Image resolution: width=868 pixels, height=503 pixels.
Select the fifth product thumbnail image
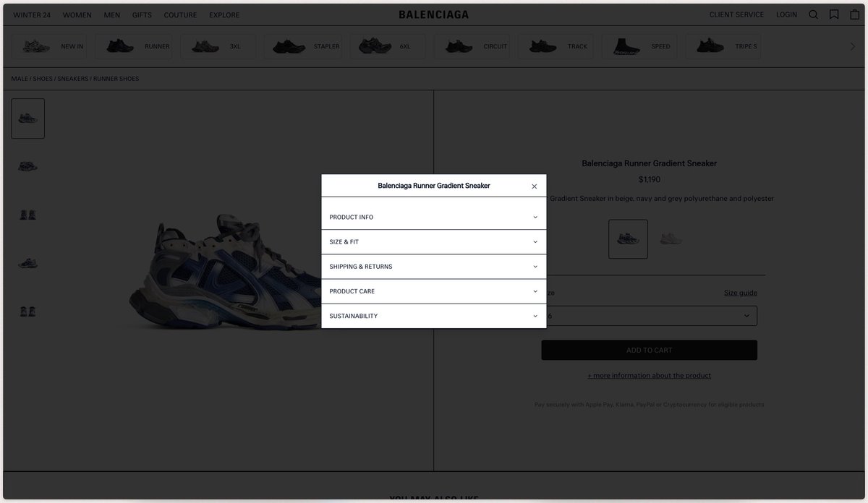click(28, 312)
